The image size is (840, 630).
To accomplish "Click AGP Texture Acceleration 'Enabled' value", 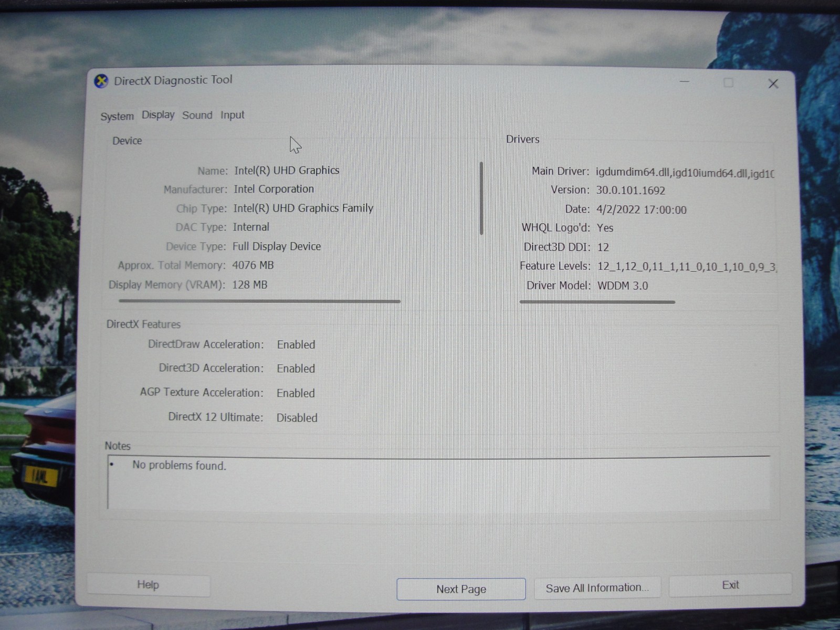I will [296, 393].
